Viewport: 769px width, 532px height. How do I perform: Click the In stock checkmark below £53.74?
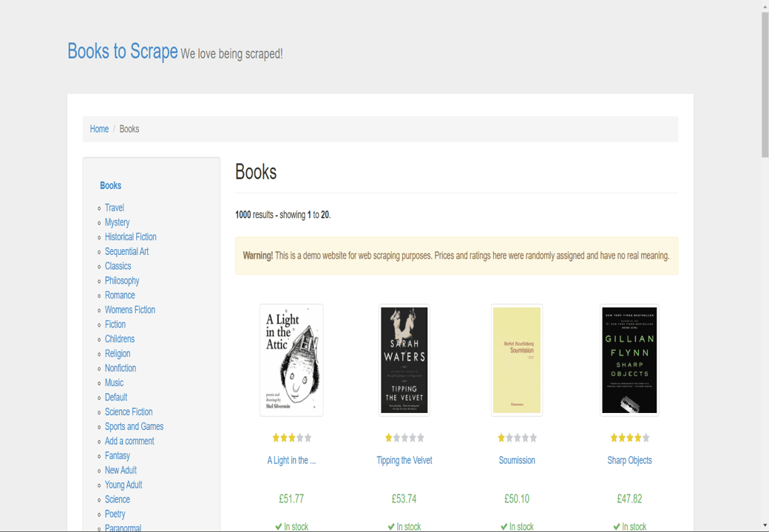pos(391,527)
